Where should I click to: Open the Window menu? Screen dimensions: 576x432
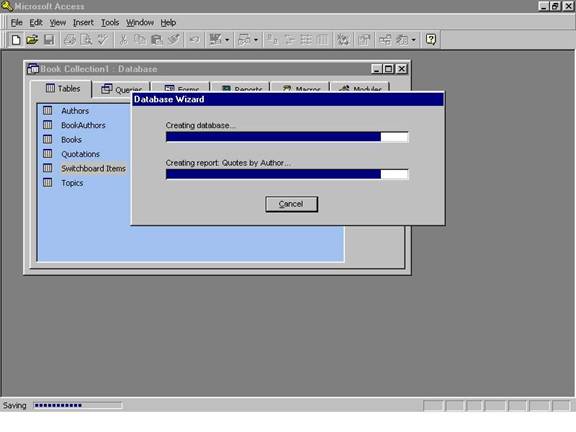140,23
